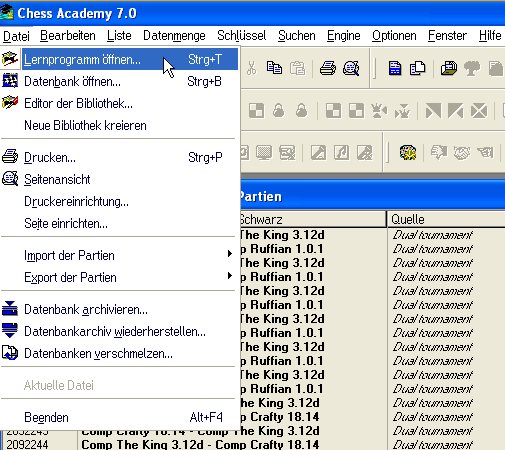Select Seite einrichten... menu entry
Viewport: 505px width, 450px height.
[x=119, y=223]
